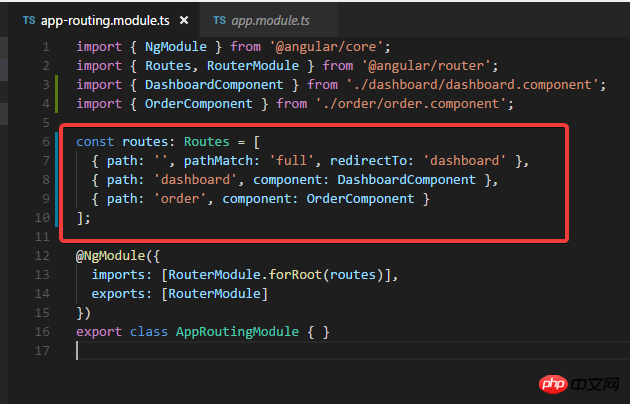Click the 'const' keyword on line 6
This screenshot has height=404, width=630.
click(x=95, y=141)
